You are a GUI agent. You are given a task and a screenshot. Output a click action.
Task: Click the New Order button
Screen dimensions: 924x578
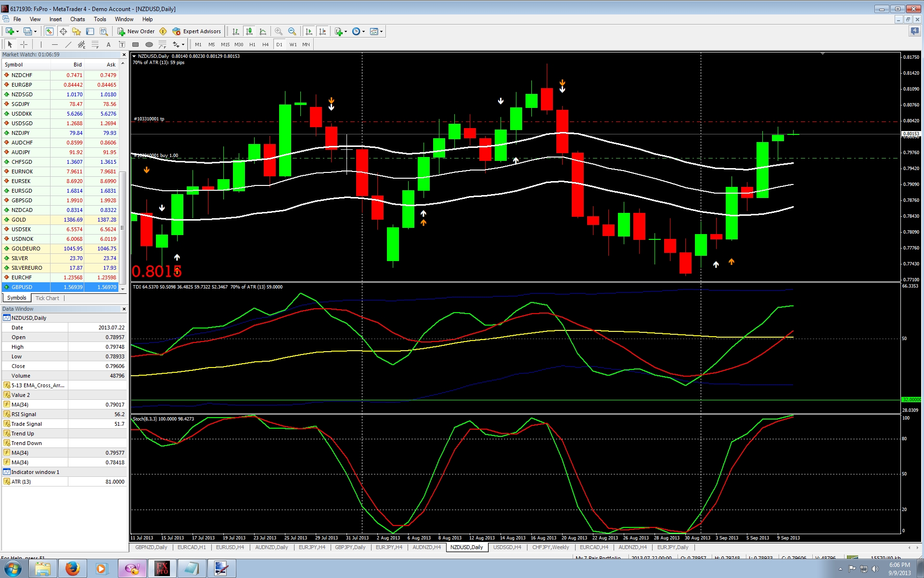click(136, 31)
